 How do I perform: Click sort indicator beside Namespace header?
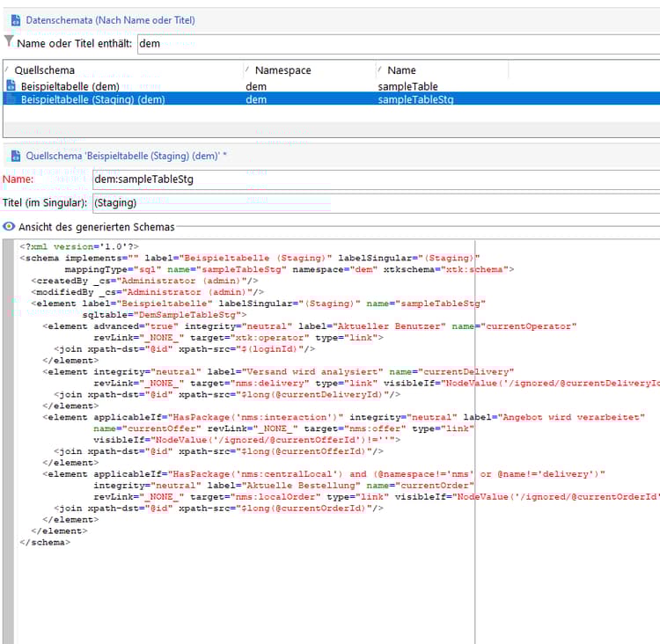[249, 70]
